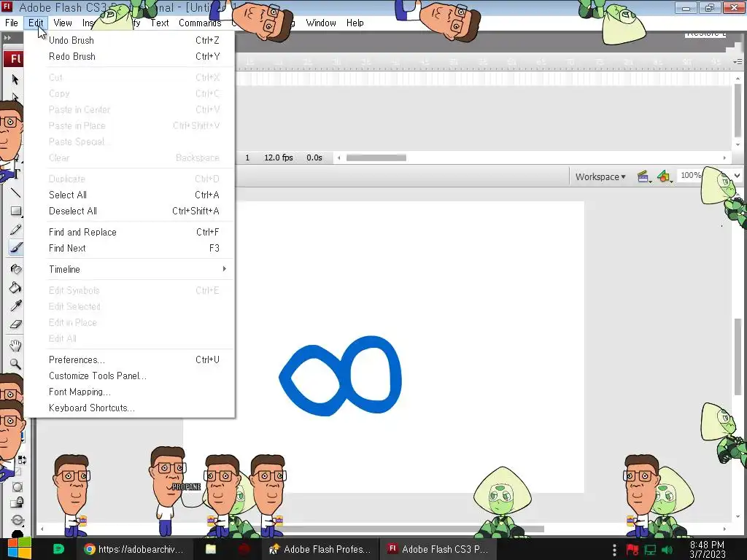Viewport: 747px width, 560px height.
Task: Select the Rectangle tool
Action: pos(16,211)
